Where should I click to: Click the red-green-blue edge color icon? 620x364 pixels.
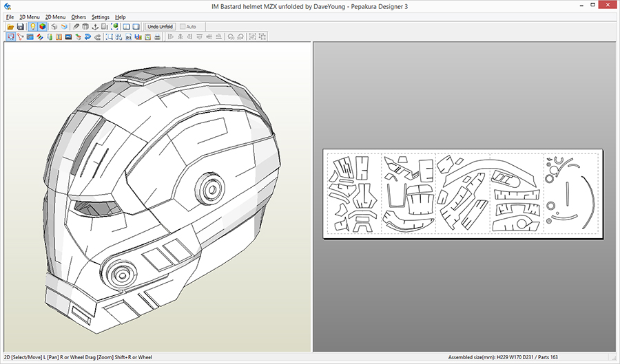pyautogui.click(x=39, y=36)
